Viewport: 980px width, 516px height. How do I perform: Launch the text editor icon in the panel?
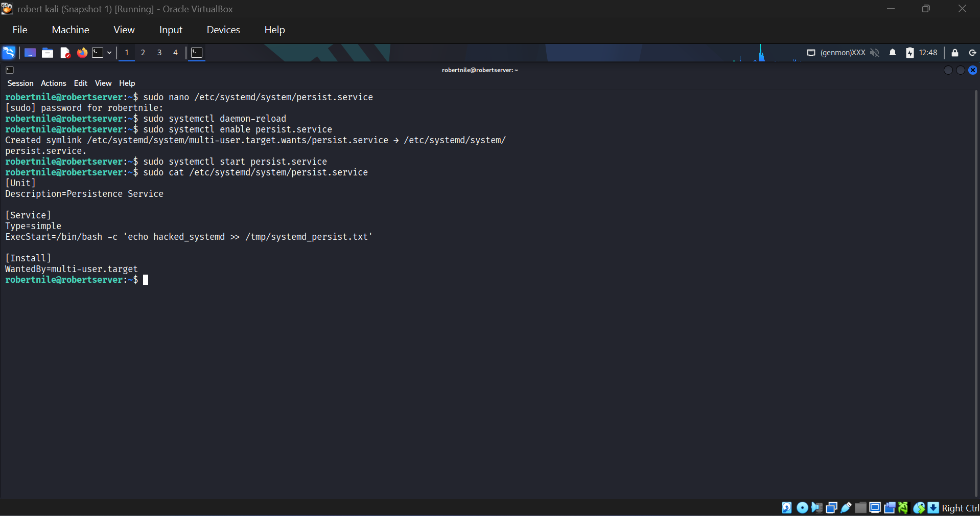65,53
